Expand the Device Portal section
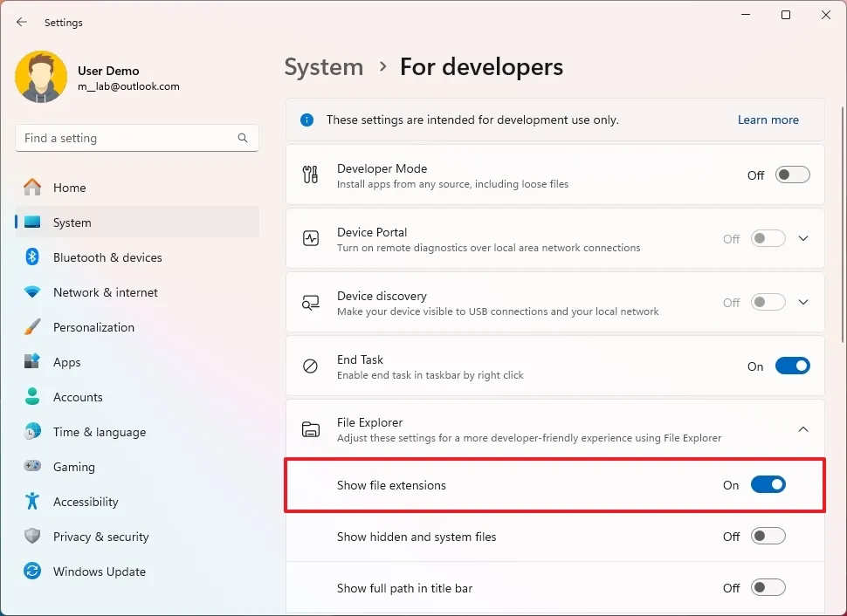This screenshot has height=616, width=847. (803, 237)
